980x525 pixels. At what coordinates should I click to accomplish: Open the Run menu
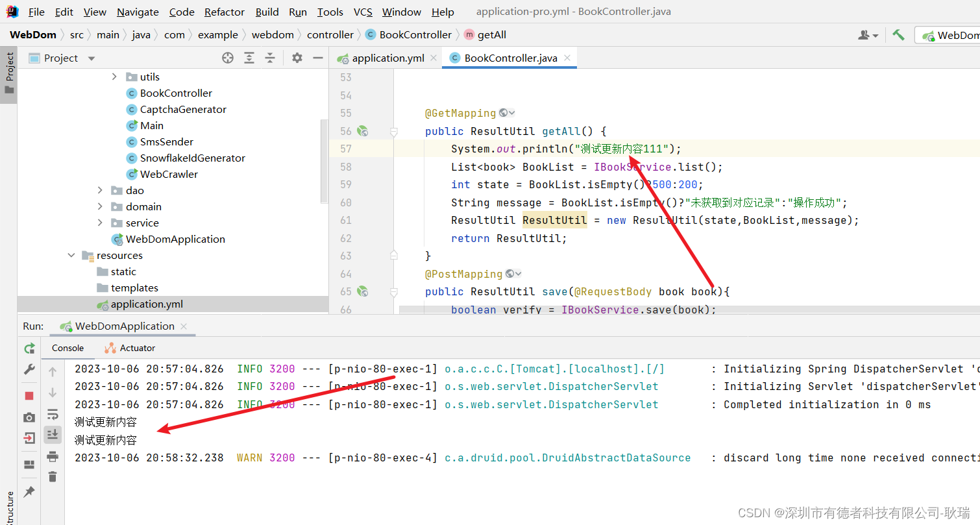(298, 12)
